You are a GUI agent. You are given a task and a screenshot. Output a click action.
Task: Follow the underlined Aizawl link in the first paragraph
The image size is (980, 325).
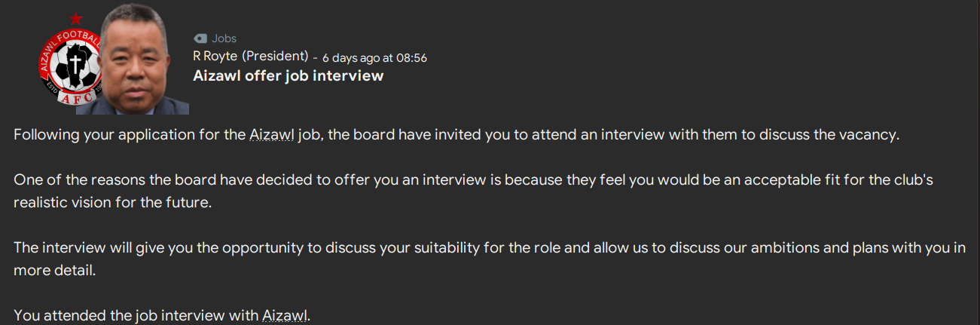[x=267, y=136]
